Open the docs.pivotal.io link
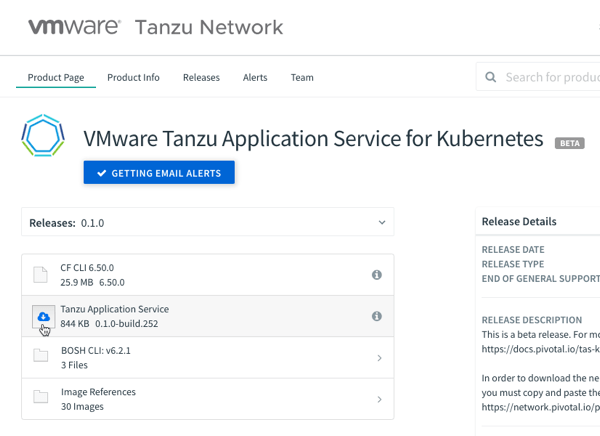Screen dimensions: 600x436 coord(541,349)
